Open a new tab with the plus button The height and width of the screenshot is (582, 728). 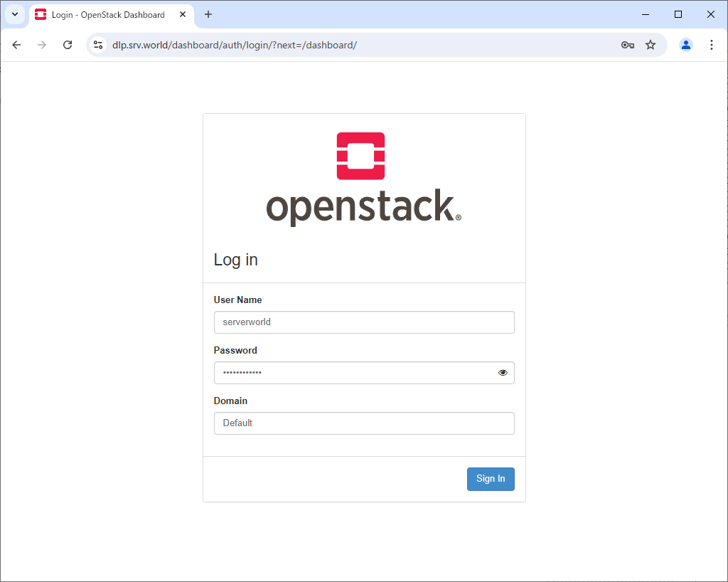(208, 14)
